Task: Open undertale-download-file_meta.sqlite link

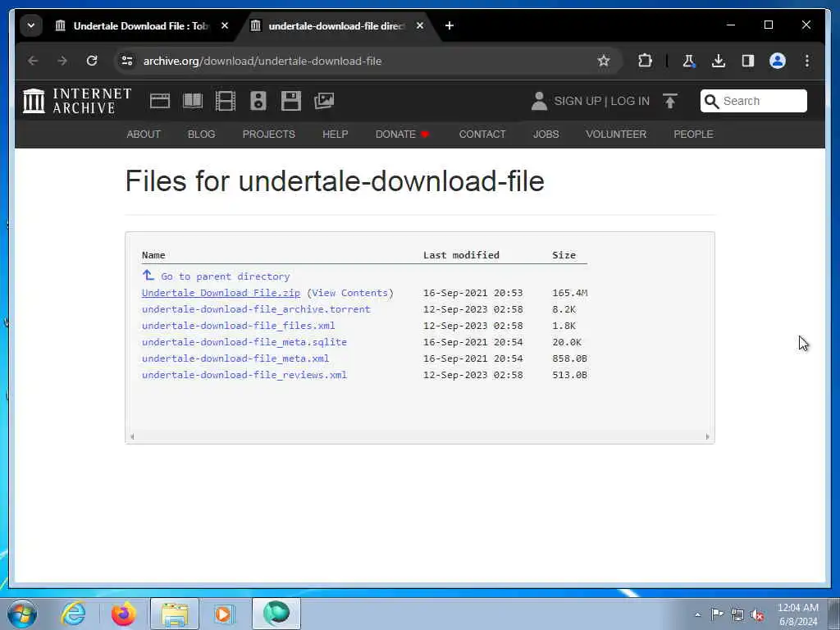Action: tap(244, 342)
